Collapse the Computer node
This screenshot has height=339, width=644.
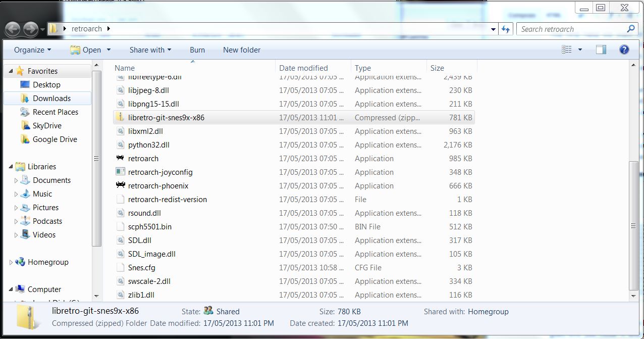(x=11, y=289)
